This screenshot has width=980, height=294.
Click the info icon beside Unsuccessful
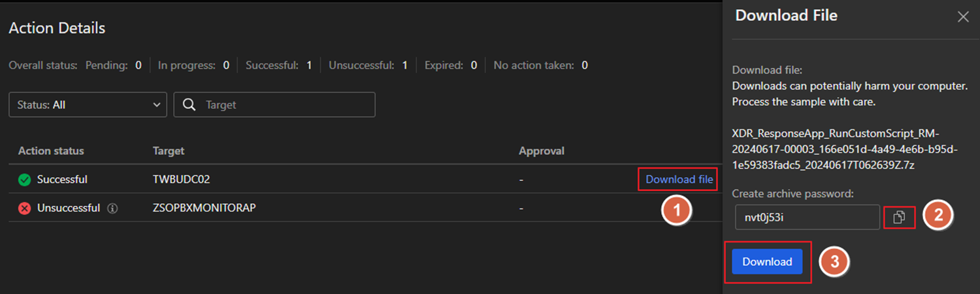(x=112, y=208)
